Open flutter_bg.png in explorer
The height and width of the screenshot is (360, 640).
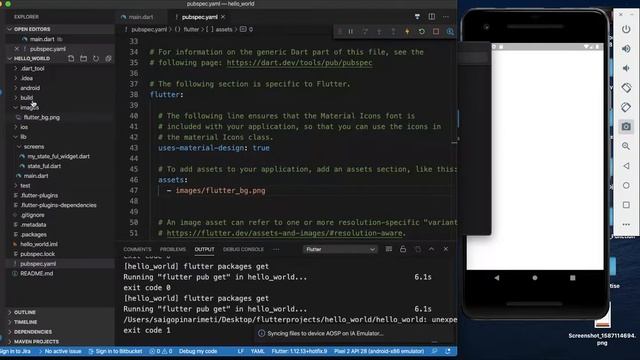coord(42,118)
